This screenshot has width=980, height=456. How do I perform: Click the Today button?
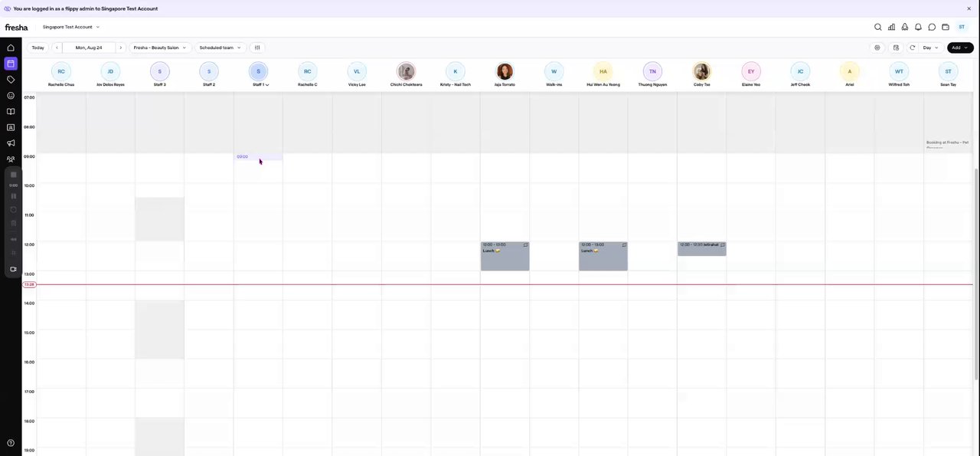coord(38,48)
